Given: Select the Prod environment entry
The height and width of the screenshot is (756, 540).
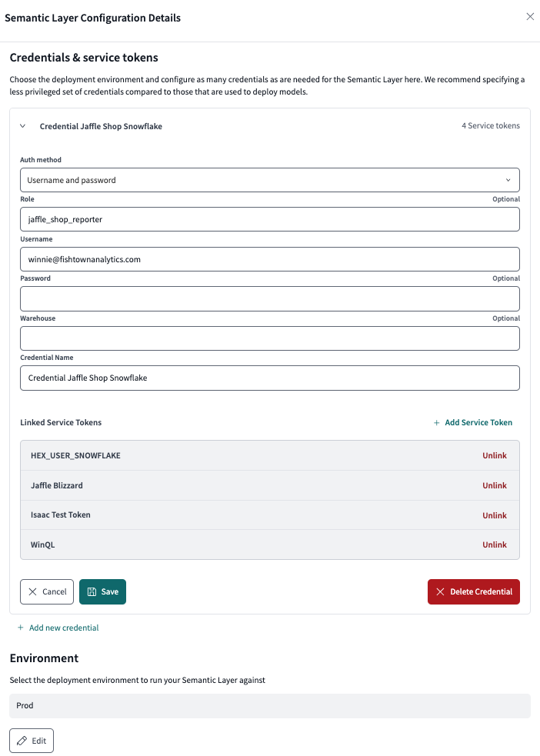Looking at the screenshot, I should click(x=269, y=705).
